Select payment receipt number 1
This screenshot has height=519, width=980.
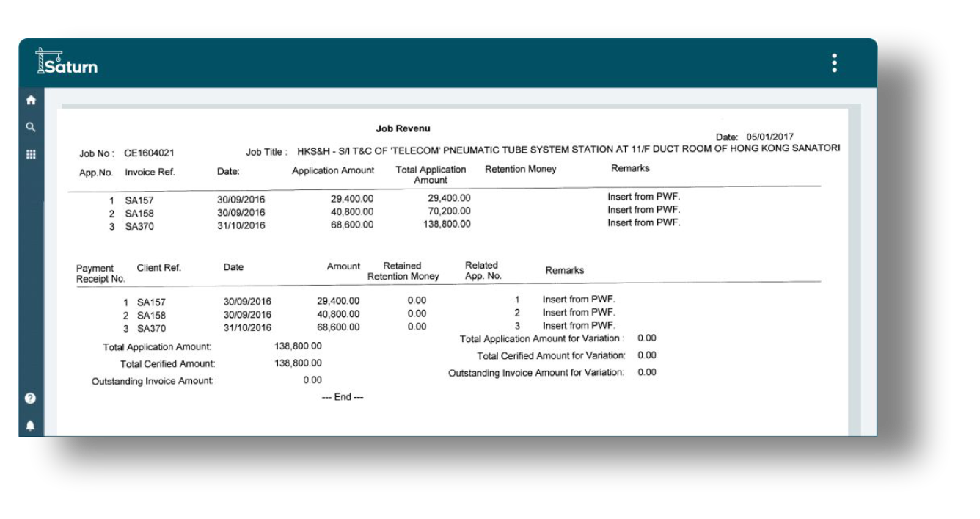125,300
